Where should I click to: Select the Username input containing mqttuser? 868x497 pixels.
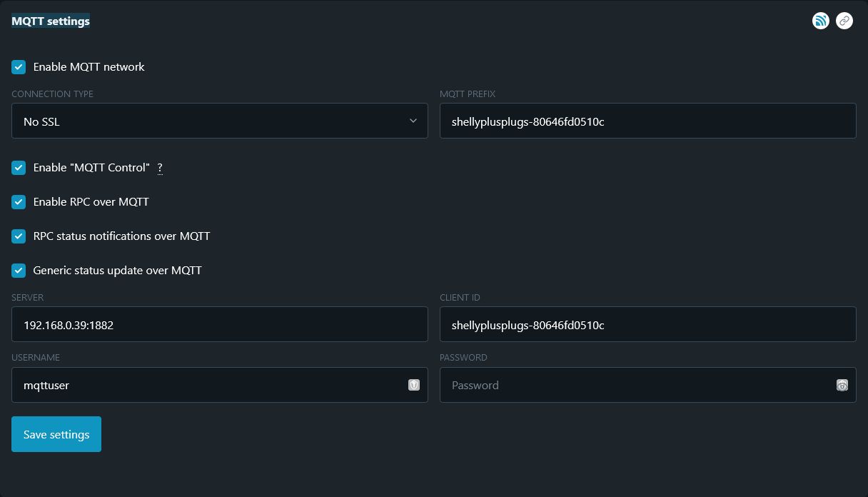click(x=207, y=385)
